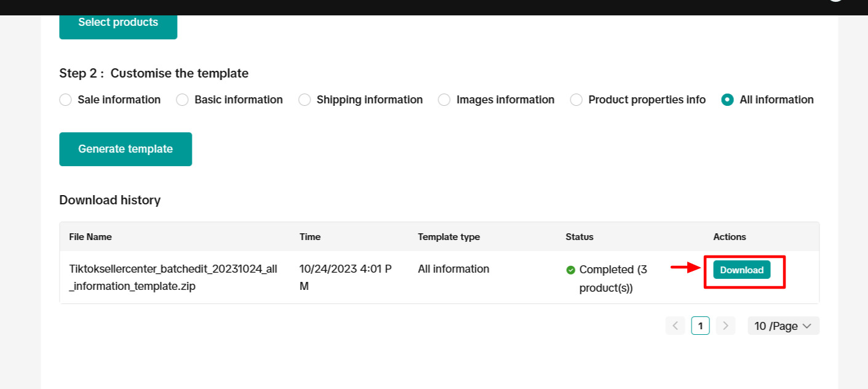Viewport: 868px width, 389px height.
Task: Click the Select products button
Action: point(118,23)
